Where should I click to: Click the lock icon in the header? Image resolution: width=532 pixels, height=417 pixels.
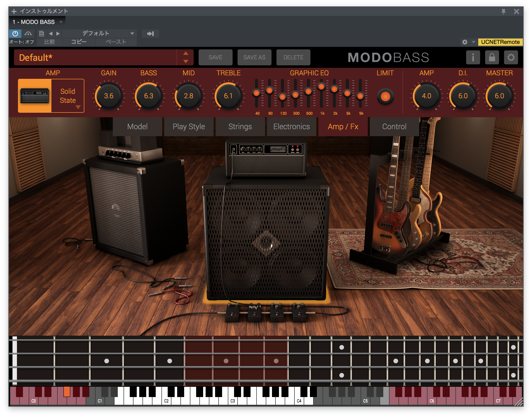492,57
